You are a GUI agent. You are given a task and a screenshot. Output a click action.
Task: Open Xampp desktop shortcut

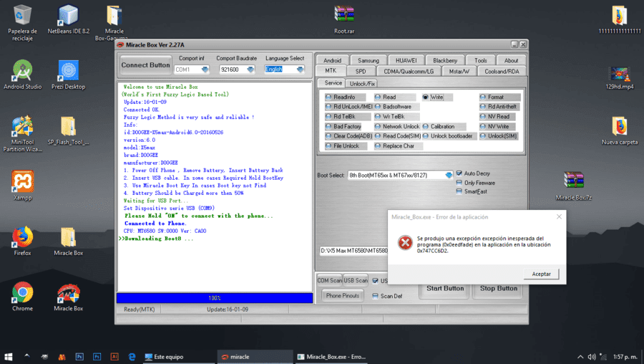[22, 186]
